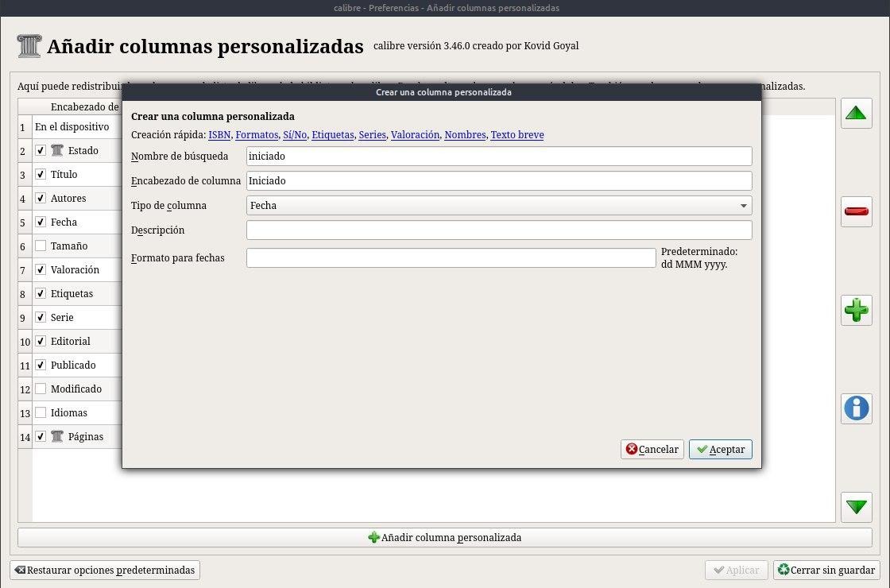Toggle the Publicado column checkbox
Viewport: 890px width, 588px height.
41,365
